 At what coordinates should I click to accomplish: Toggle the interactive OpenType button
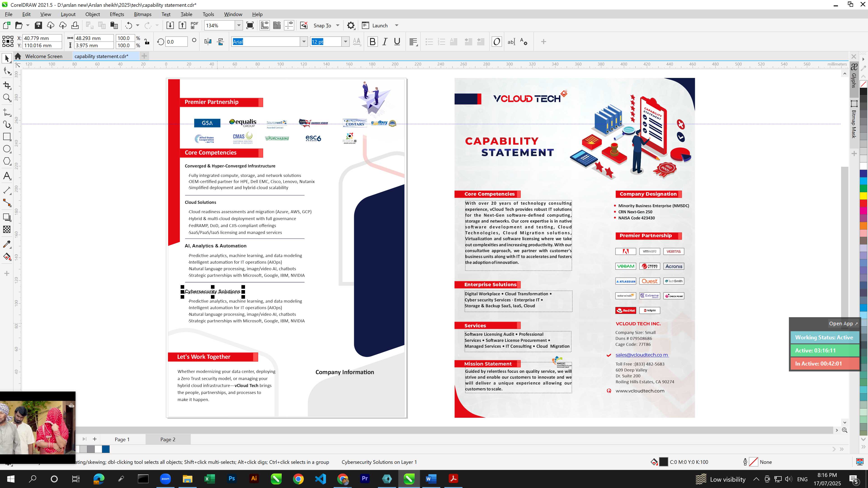pyautogui.click(x=497, y=41)
